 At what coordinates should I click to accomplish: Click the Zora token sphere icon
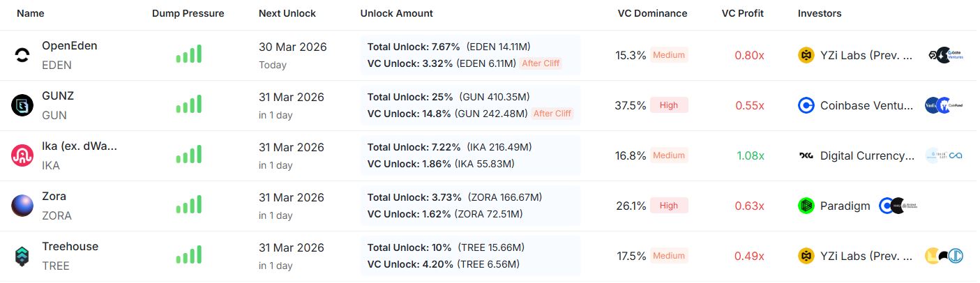22,206
